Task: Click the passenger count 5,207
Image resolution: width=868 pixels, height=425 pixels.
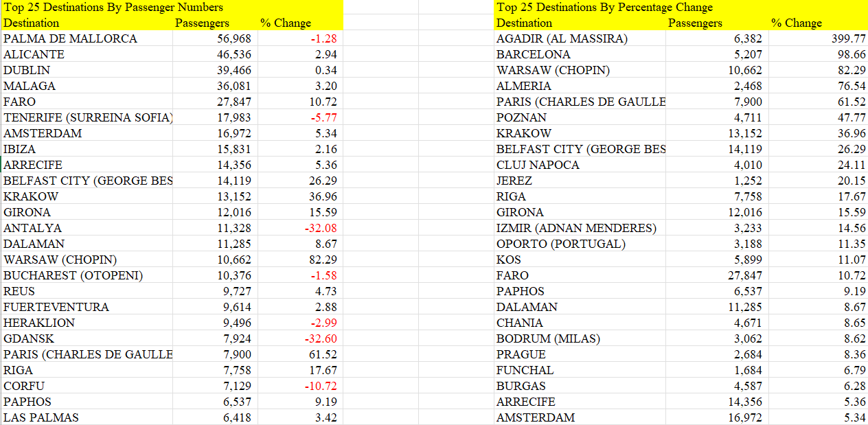Action: click(x=748, y=54)
